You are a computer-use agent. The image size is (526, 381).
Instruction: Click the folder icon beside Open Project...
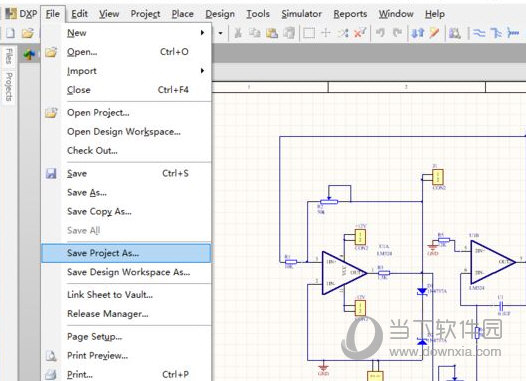click(x=51, y=113)
